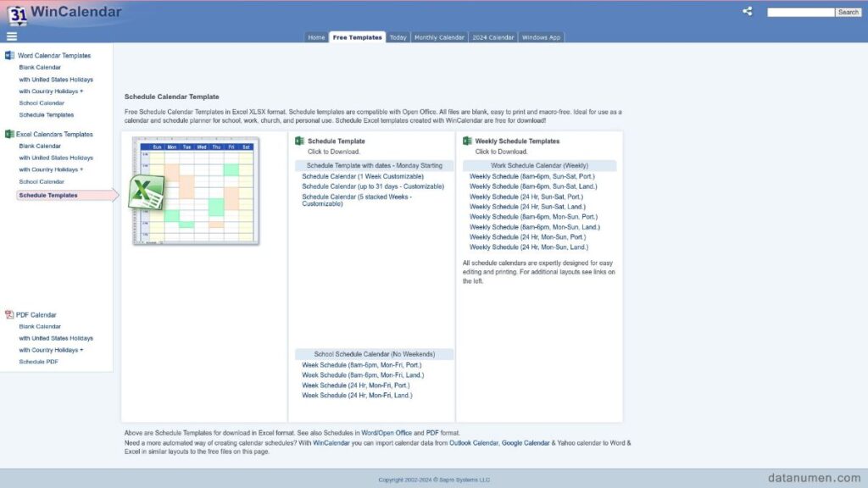Open Excel Calendars Templates section link

click(54, 134)
